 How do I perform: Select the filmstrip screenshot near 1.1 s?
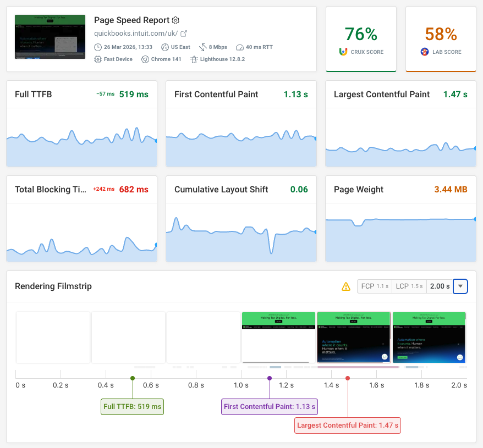click(278, 336)
